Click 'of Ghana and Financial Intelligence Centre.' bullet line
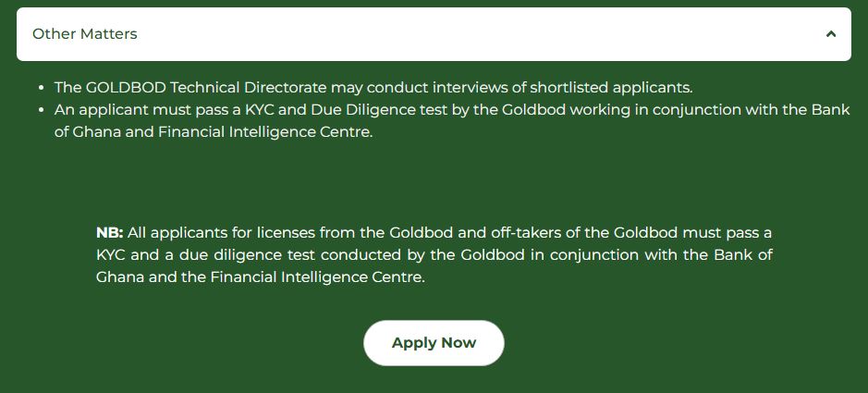This screenshot has height=393, width=868. coord(214,133)
